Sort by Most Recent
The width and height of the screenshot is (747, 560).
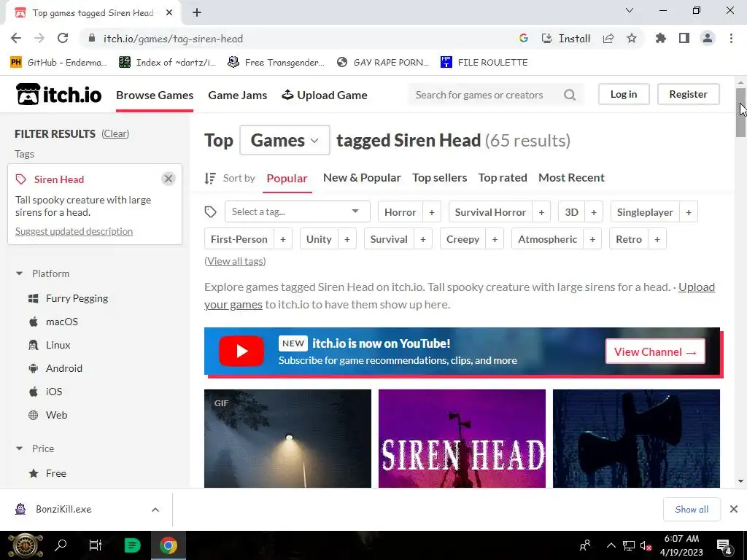click(x=571, y=178)
